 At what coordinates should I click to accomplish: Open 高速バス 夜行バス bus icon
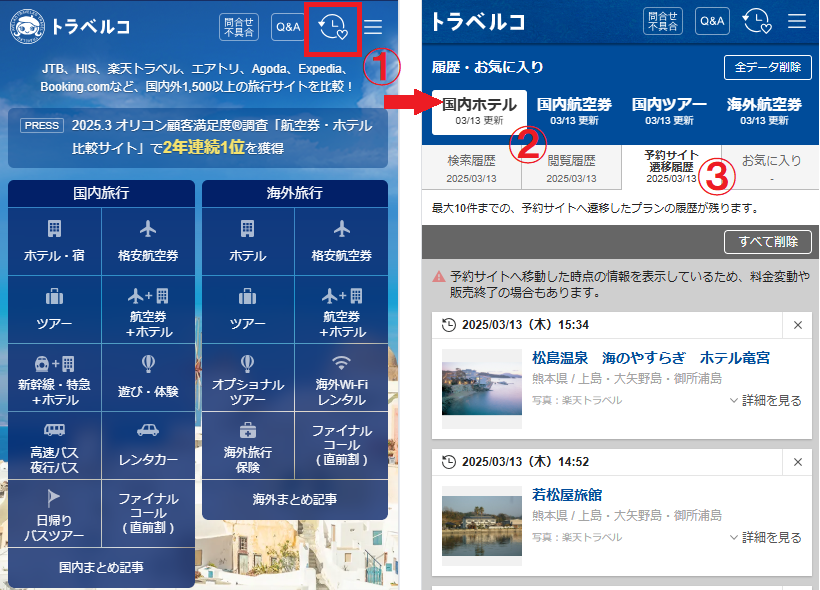click(54, 430)
